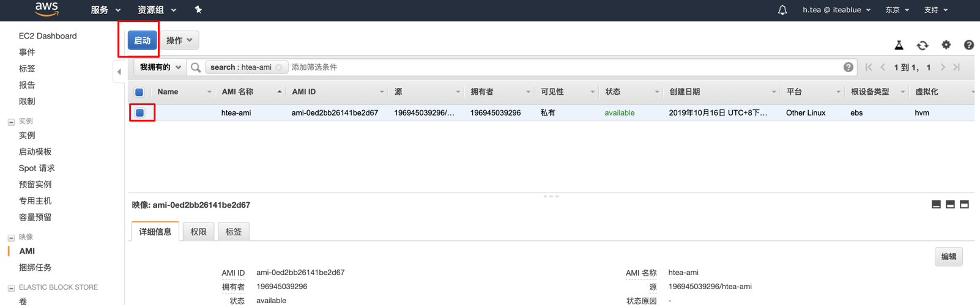Collapse the 实例 sidebar section
Image resolution: width=980 pixels, height=305 pixels.
tap(11, 122)
